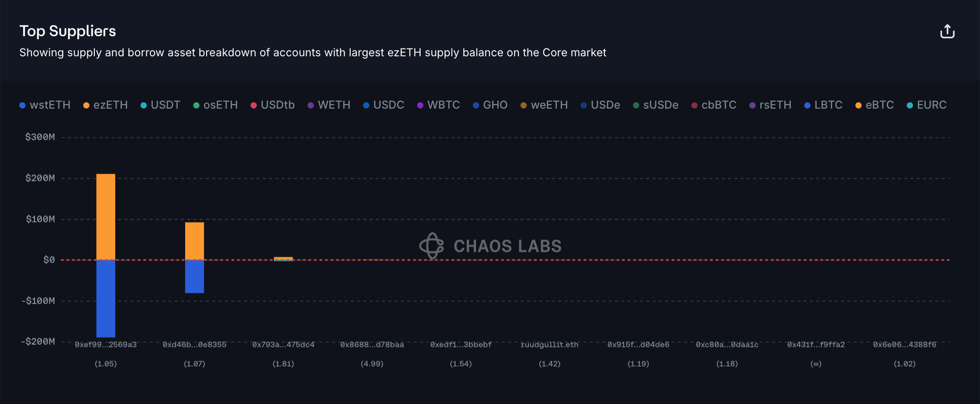
Task: Click the weETH legend entry
Action: (544, 105)
